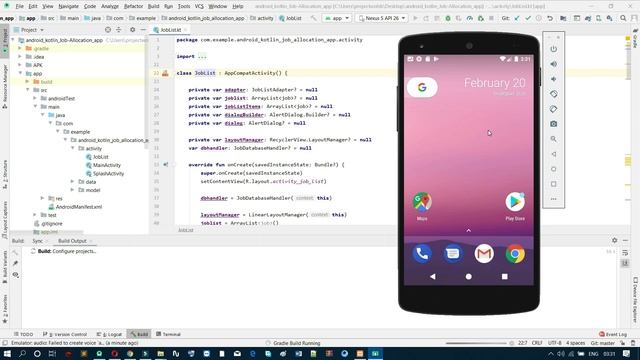This screenshot has height=360, width=640.
Task: Open Gmail app in emulator dock
Action: (x=484, y=254)
